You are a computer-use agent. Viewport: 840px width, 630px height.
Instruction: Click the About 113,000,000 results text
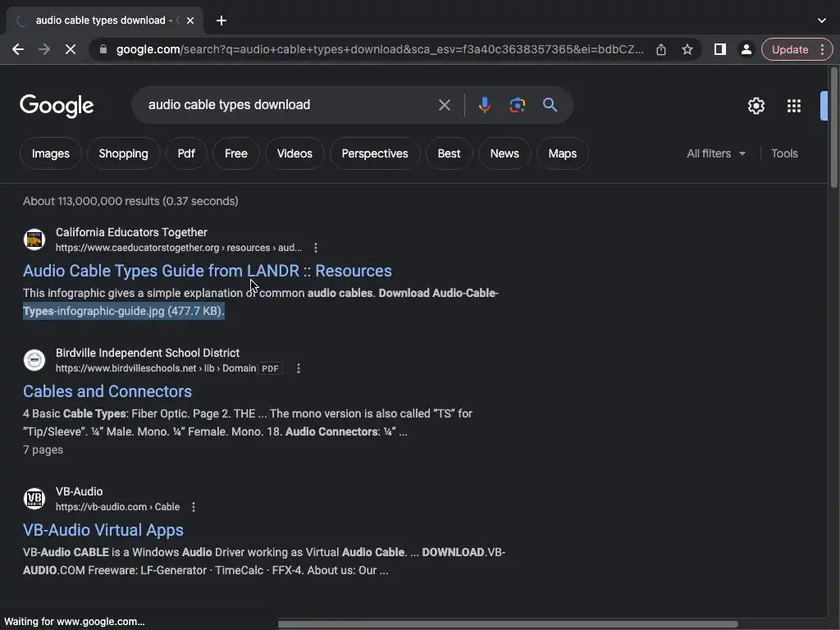tap(130, 202)
